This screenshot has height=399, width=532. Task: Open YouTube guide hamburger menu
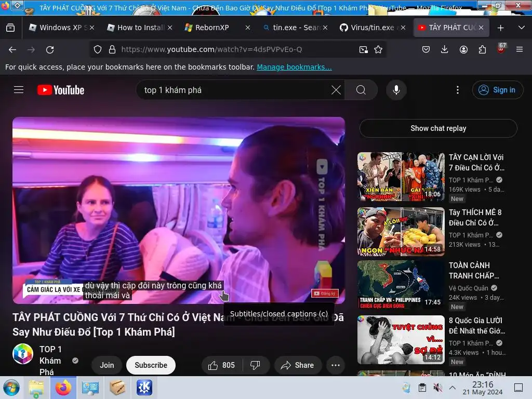coord(19,90)
